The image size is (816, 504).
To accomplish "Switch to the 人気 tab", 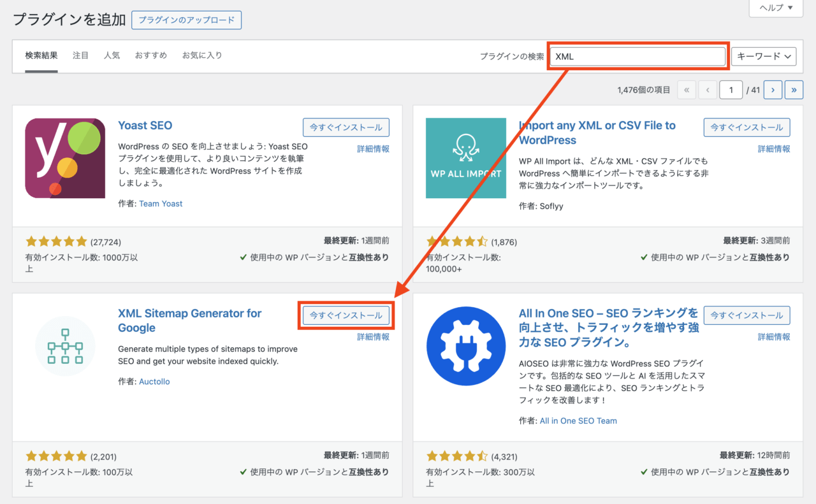I will coord(112,55).
